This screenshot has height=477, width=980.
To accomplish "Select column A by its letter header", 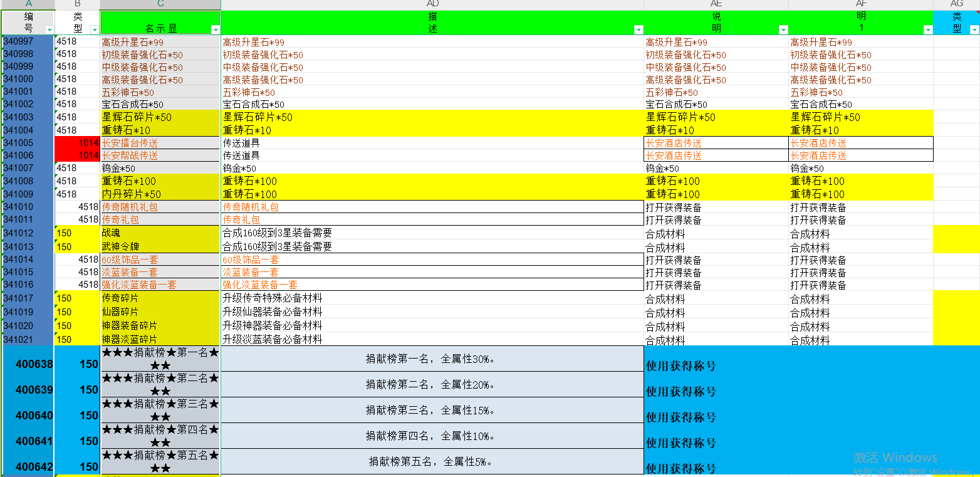I will (x=28, y=4).
